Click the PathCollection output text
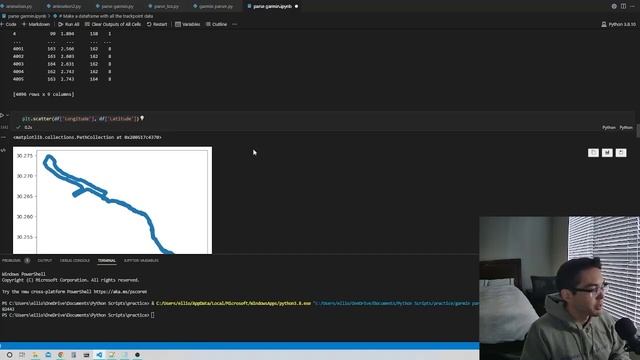Viewport: 640px width, 360px height. pyautogui.click(x=87, y=138)
